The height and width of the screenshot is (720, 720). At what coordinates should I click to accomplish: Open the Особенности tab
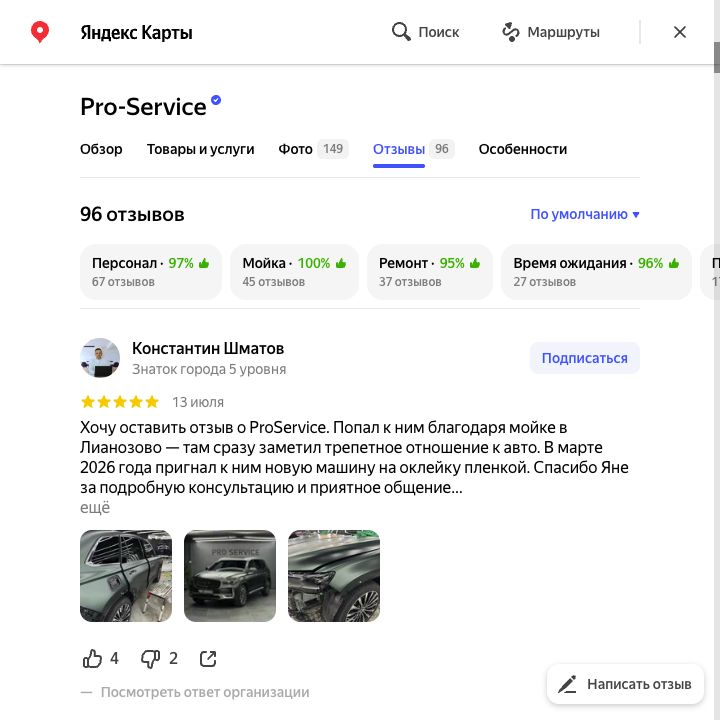tap(523, 149)
